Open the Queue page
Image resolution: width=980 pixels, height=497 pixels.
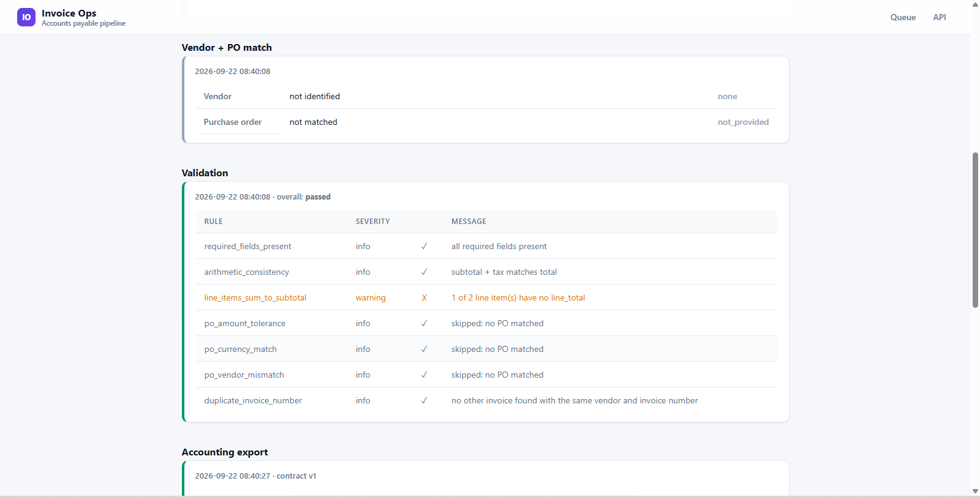point(903,17)
